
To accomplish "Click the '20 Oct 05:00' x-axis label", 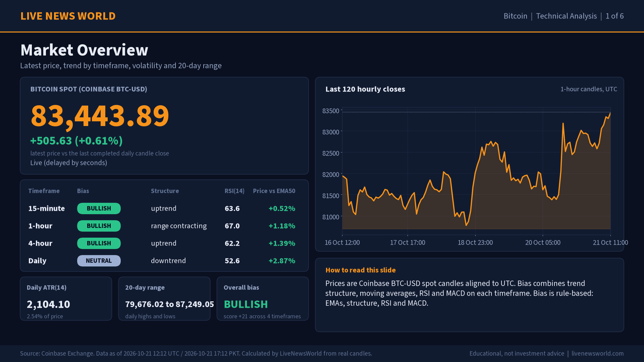I will click(x=543, y=243).
